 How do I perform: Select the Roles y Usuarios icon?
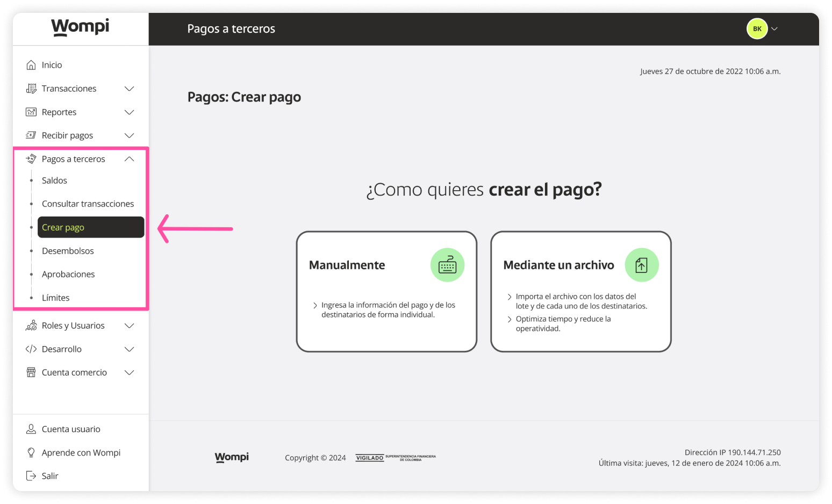coord(32,325)
